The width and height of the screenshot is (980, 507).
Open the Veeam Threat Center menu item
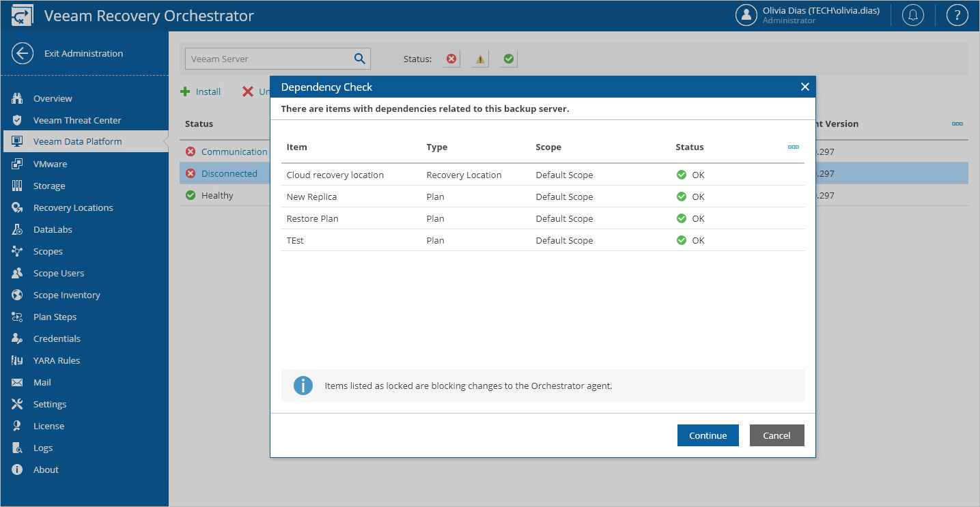click(77, 120)
